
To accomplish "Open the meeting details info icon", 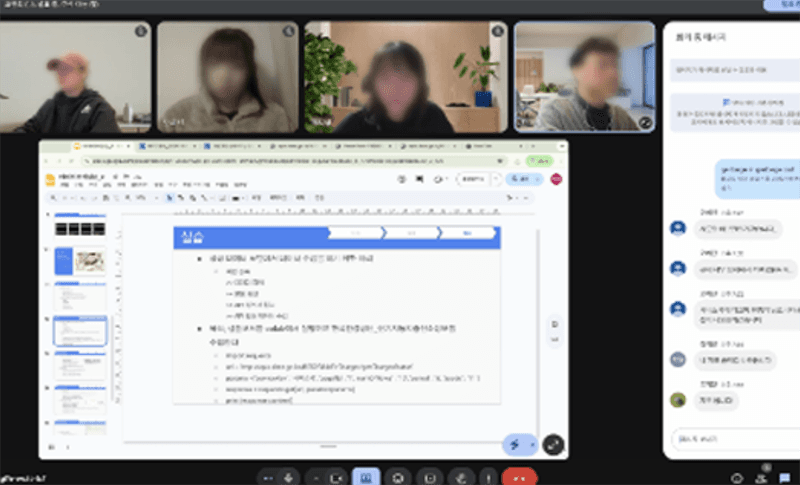I will [x=737, y=478].
